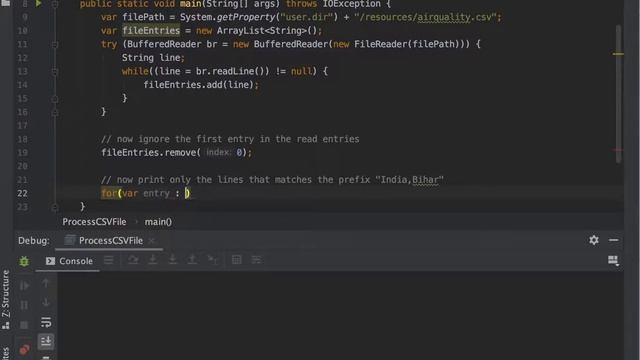This screenshot has width=640, height=360.
Task: Click the Resume Program icon
Action: pos(24,285)
